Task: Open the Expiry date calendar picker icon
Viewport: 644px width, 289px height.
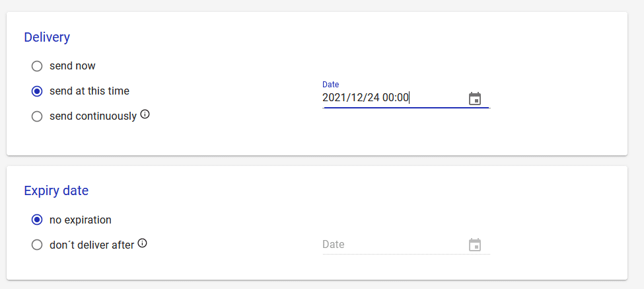Action: pyautogui.click(x=475, y=245)
